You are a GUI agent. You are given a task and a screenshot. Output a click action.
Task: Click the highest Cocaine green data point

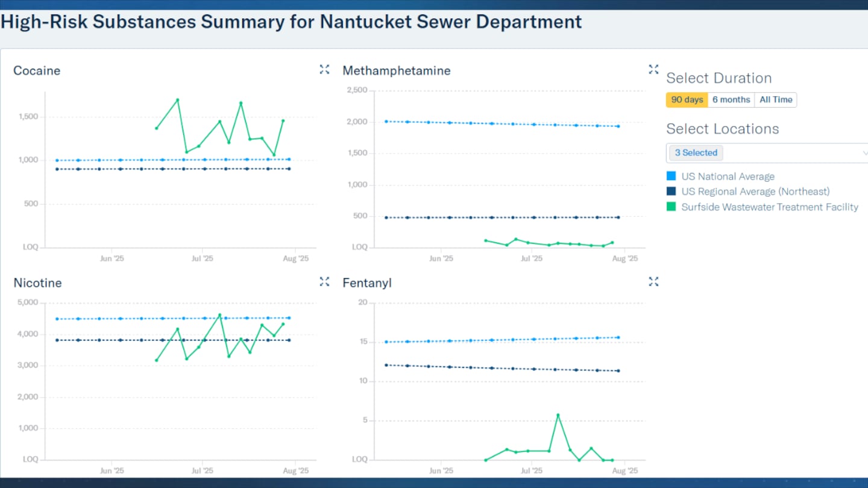tap(177, 100)
